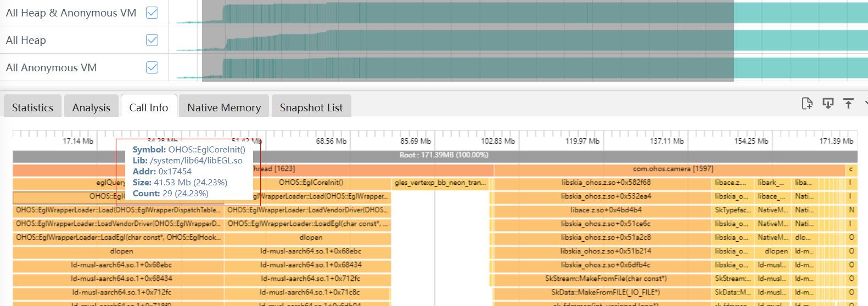Go to the Snapshot List tab
Screen dimensions: 868x306
[311, 107]
